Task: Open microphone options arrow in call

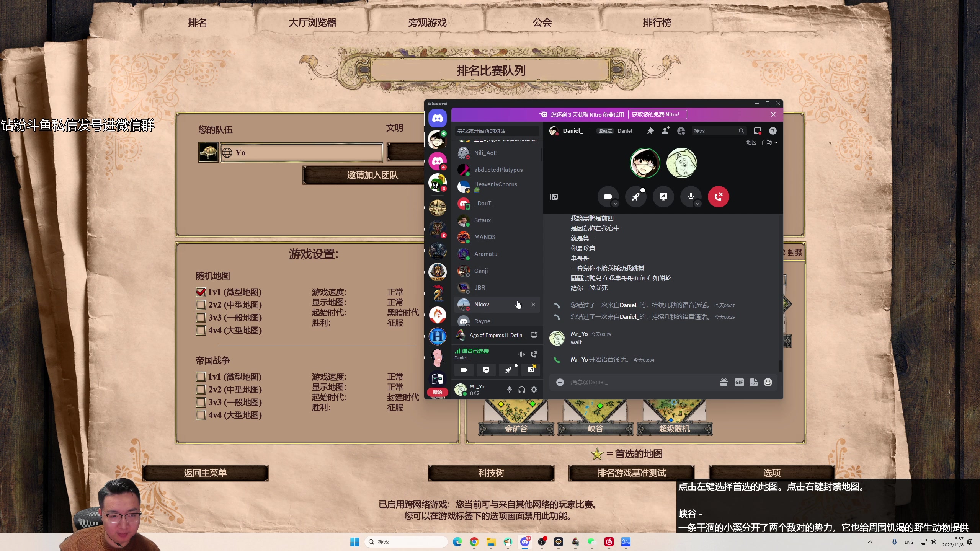Action: pyautogui.click(x=698, y=204)
